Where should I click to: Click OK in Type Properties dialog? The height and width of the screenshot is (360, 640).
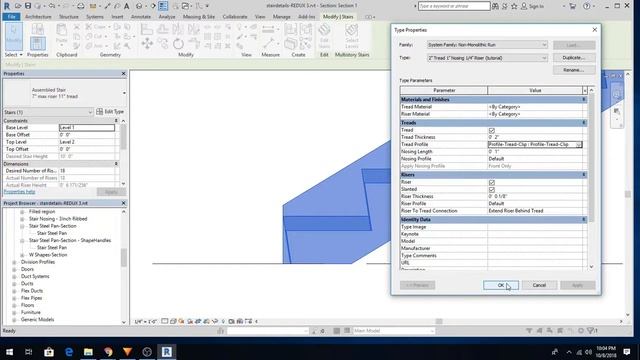(501, 285)
